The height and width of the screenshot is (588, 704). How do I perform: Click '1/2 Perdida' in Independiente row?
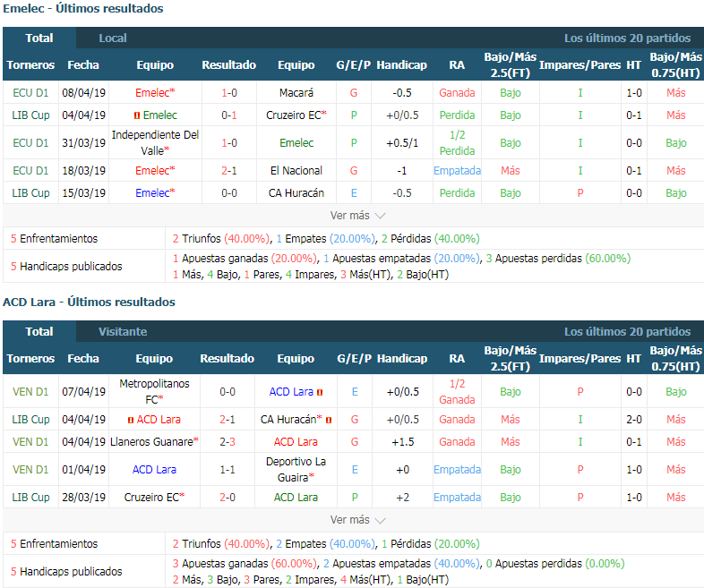pyautogui.click(x=457, y=142)
